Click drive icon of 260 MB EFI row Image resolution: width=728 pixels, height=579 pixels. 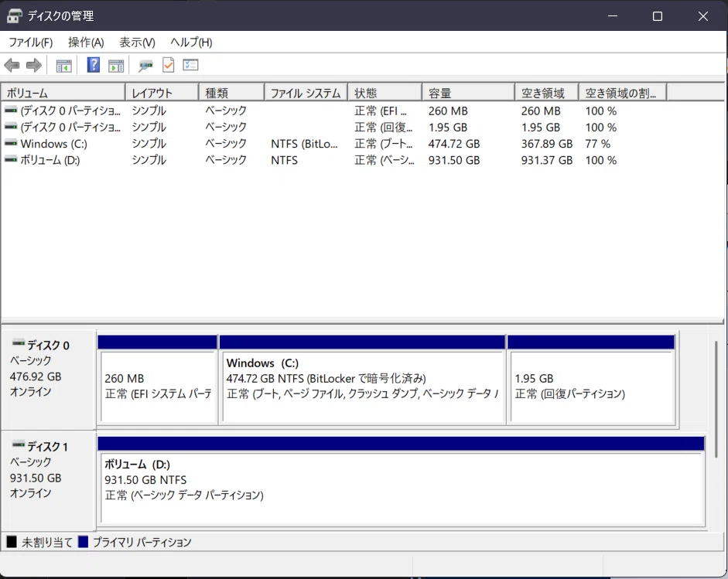[x=11, y=111]
